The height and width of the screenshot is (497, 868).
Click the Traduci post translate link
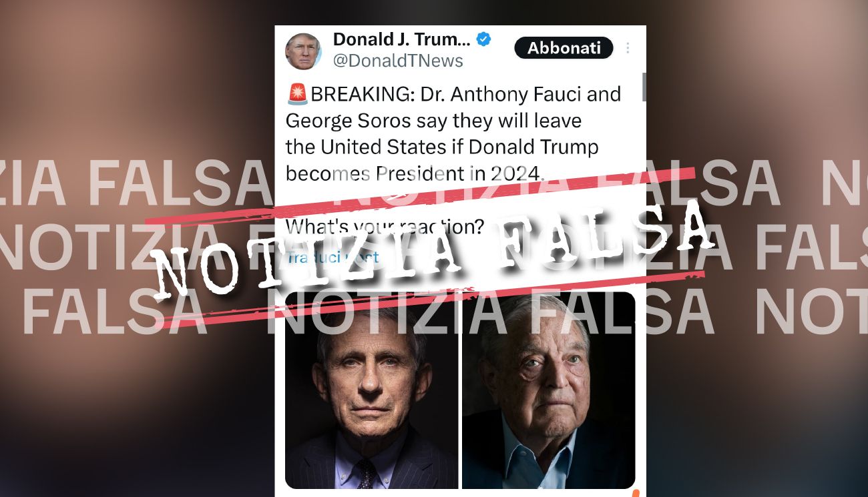[332, 258]
